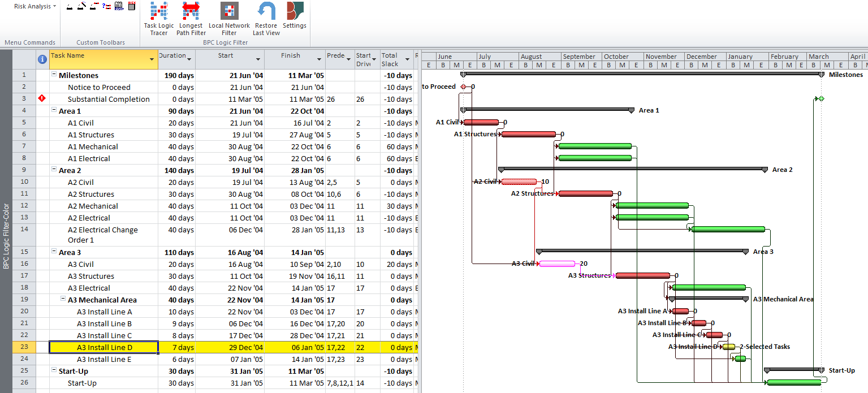
Task: Apply the Longest Path Filter
Action: (191, 19)
